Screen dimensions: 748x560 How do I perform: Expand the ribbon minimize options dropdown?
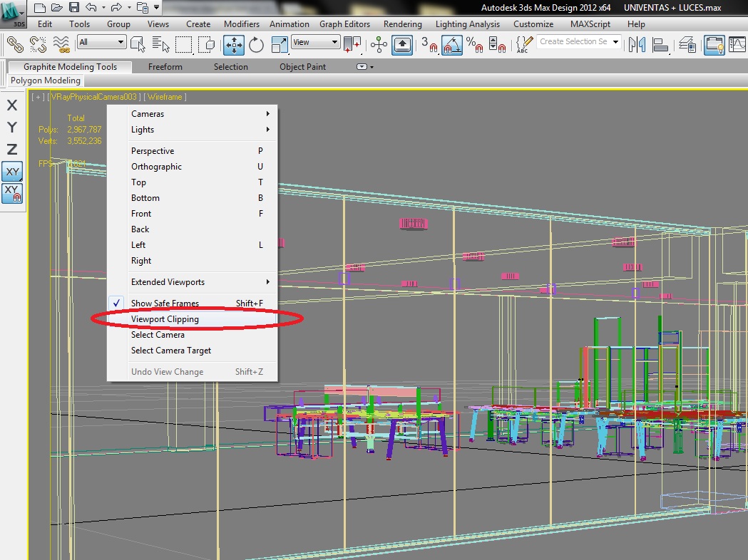coord(365,67)
